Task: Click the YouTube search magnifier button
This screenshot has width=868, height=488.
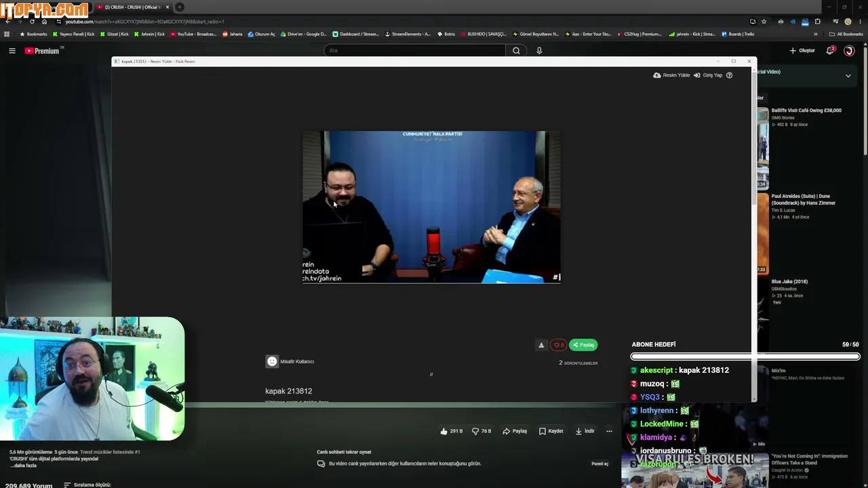Action: pyautogui.click(x=516, y=51)
